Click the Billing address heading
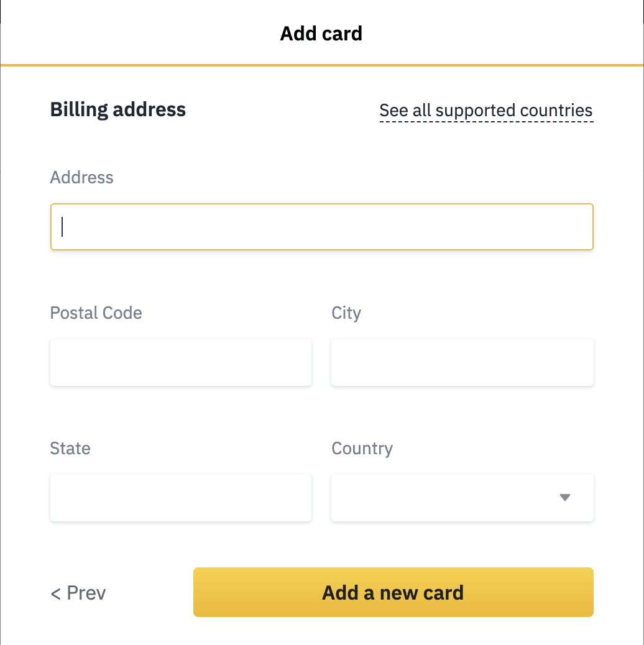Screen dimensions: 644x645 coord(118,110)
